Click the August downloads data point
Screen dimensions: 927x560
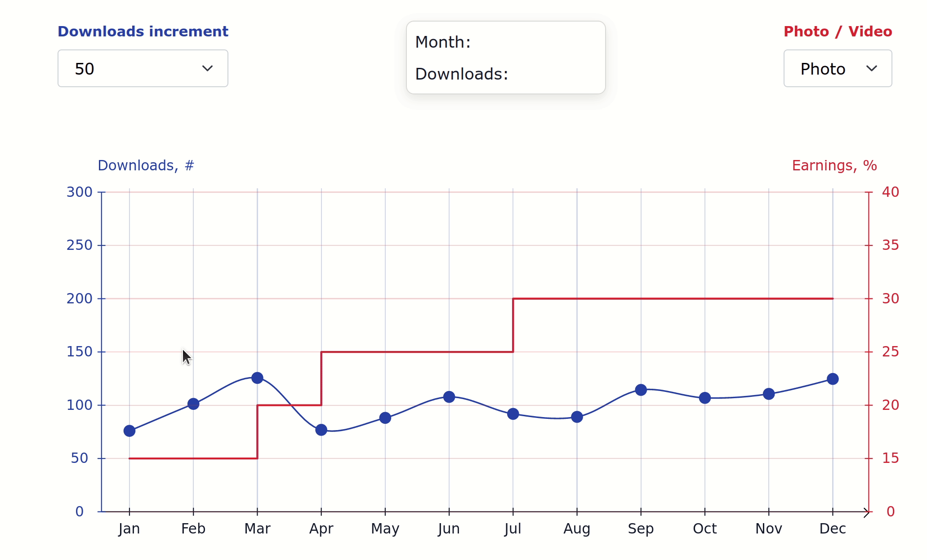(x=577, y=417)
